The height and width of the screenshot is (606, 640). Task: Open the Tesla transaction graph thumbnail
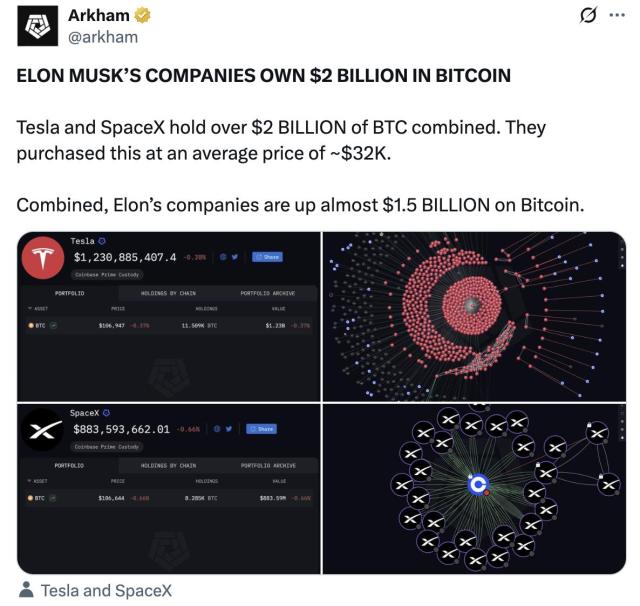pyautogui.click(x=474, y=316)
